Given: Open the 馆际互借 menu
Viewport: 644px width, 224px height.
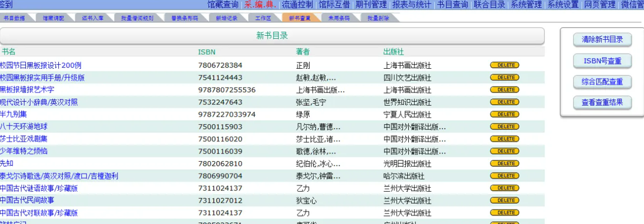Looking at the screenshot, I should (x=334, y=5).
